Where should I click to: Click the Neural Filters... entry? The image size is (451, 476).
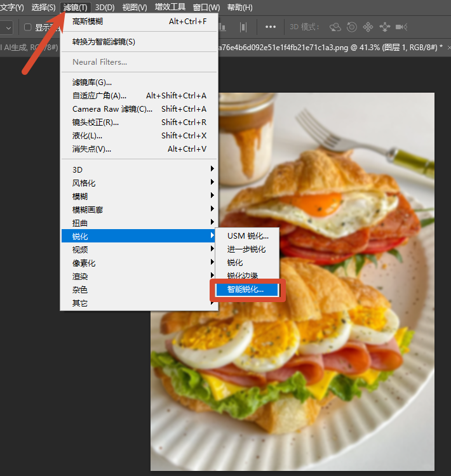click(x=140, y=62)
